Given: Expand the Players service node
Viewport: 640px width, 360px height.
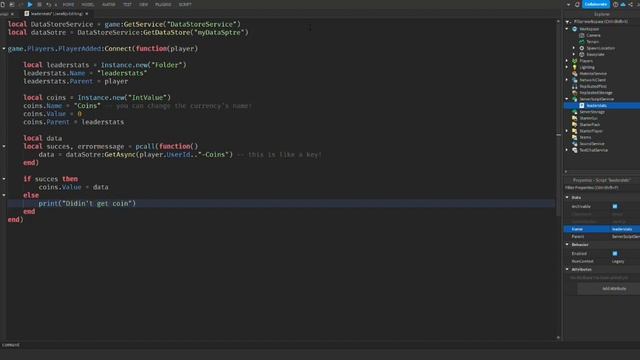Looking at the screenshot, I should 567,61.
